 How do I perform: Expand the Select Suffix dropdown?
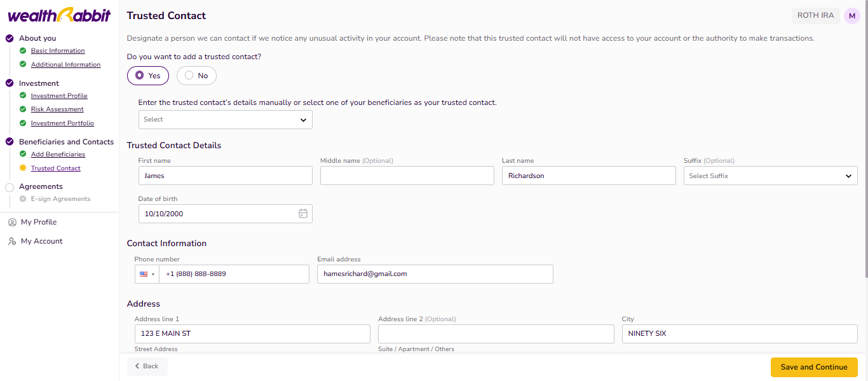[770, 176]
